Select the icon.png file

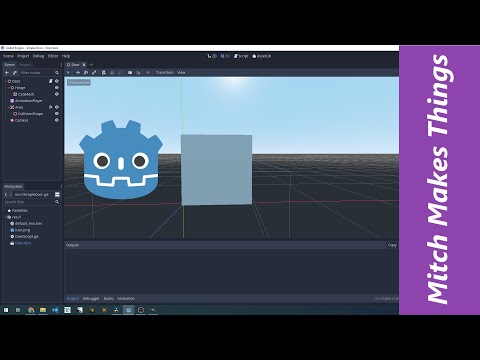click(x=20, y=230)
